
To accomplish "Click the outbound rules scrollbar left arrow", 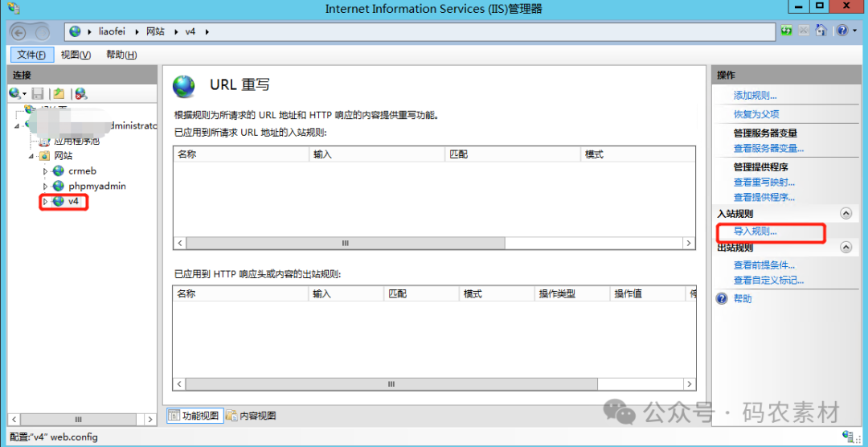I will [x=179, y=383].
